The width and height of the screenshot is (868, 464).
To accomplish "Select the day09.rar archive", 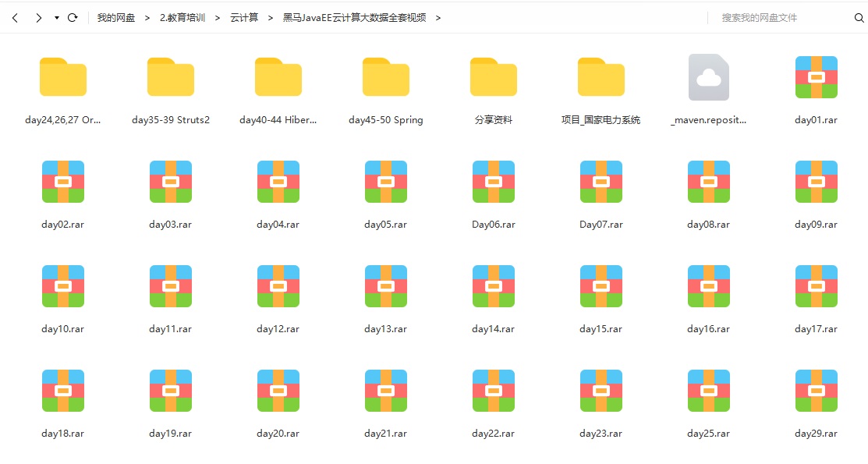I will pyautogui.click(x=816, y=182).
